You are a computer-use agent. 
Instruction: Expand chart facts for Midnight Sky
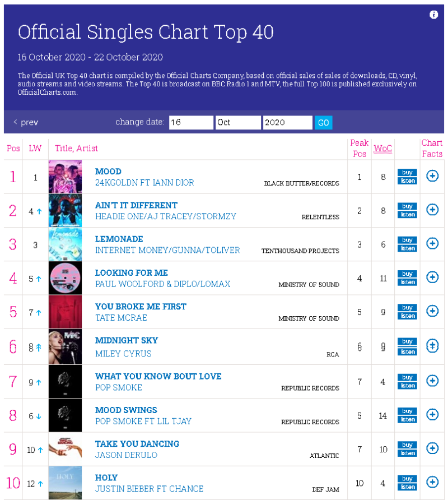431,346
